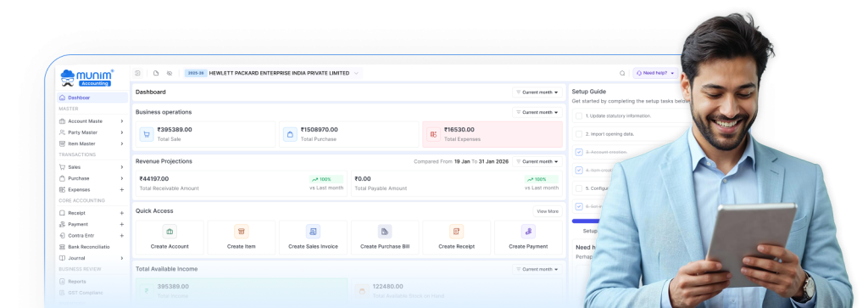Click the 100% badge beside Total Payable Amount
868x308 pixels.
pyautogui.click(x=542, y=180)
